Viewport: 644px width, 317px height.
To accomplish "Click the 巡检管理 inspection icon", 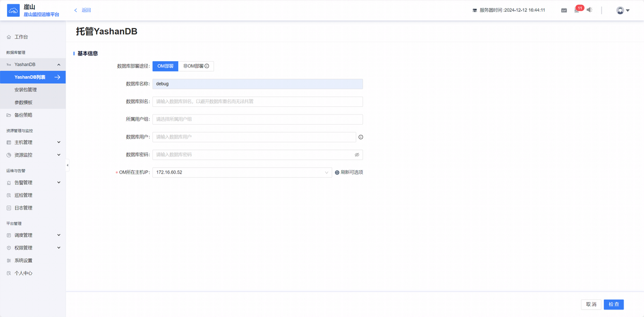I will [9, 195].
